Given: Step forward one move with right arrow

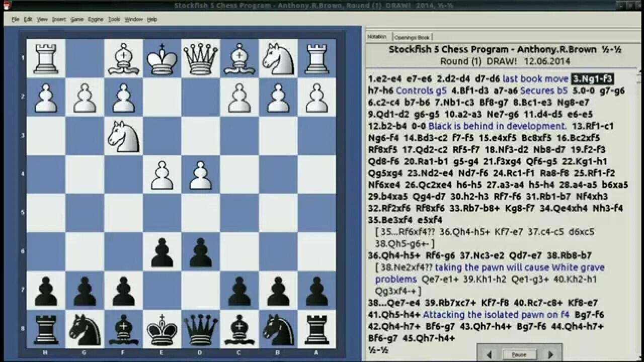Looking at the screenshot, I should [x=550, y=354].
